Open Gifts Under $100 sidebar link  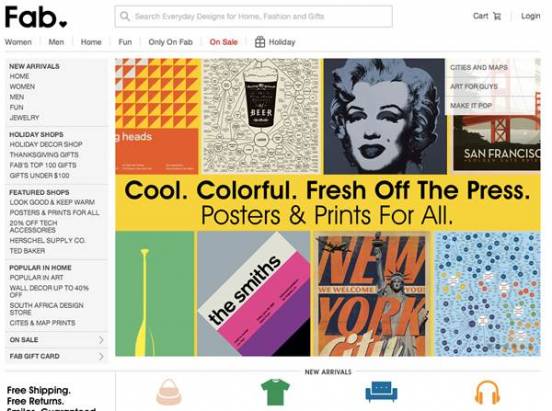(39, 175)
